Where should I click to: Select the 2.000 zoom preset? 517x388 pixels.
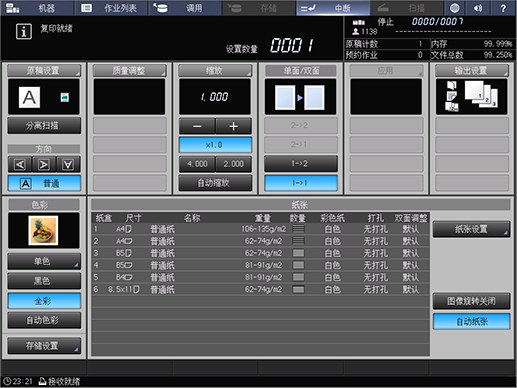click(x=233, y=164)
